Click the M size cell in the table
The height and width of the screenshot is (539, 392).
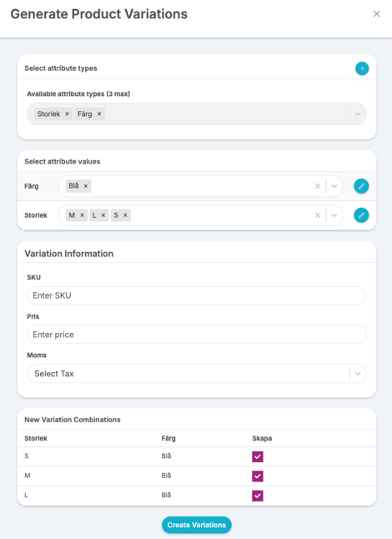[28, 476]
